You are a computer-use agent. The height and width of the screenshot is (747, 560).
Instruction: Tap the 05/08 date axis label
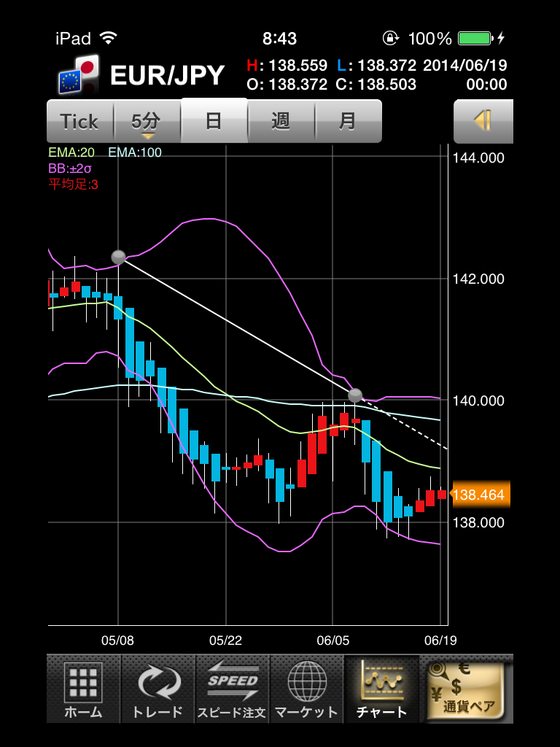[117, 640]
